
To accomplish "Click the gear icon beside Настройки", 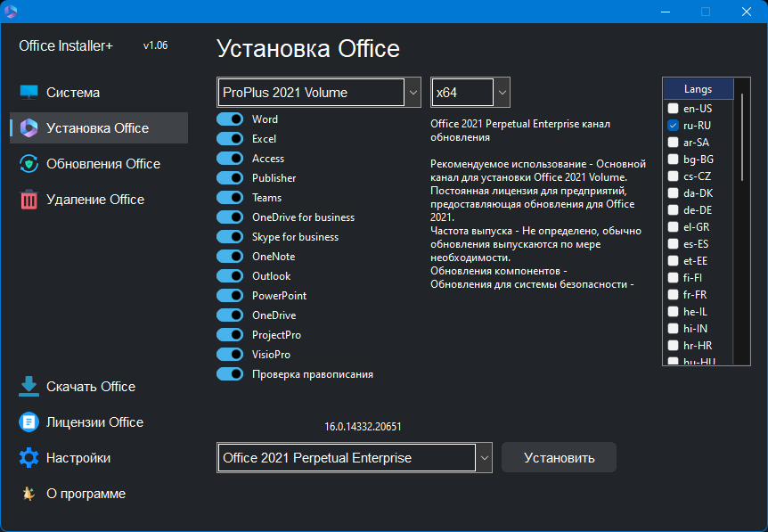I will [29, 458].
